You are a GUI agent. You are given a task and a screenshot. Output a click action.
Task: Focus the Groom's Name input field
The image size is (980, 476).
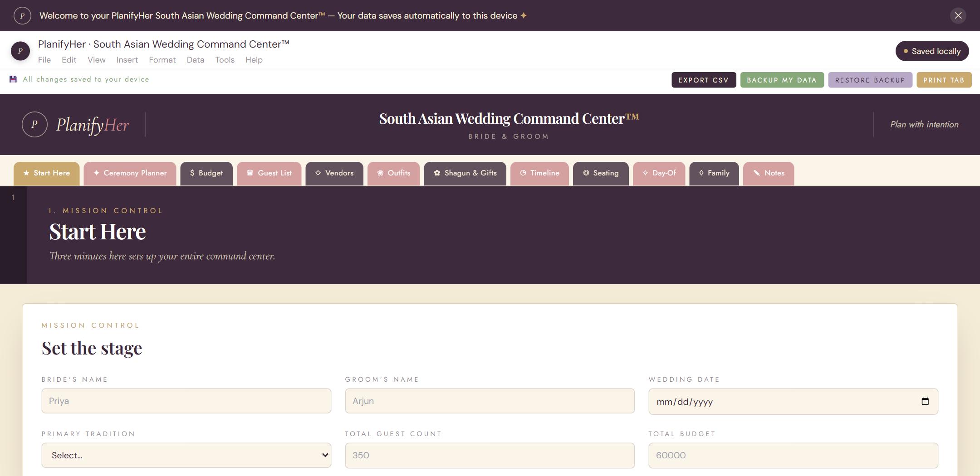point(490,401)
